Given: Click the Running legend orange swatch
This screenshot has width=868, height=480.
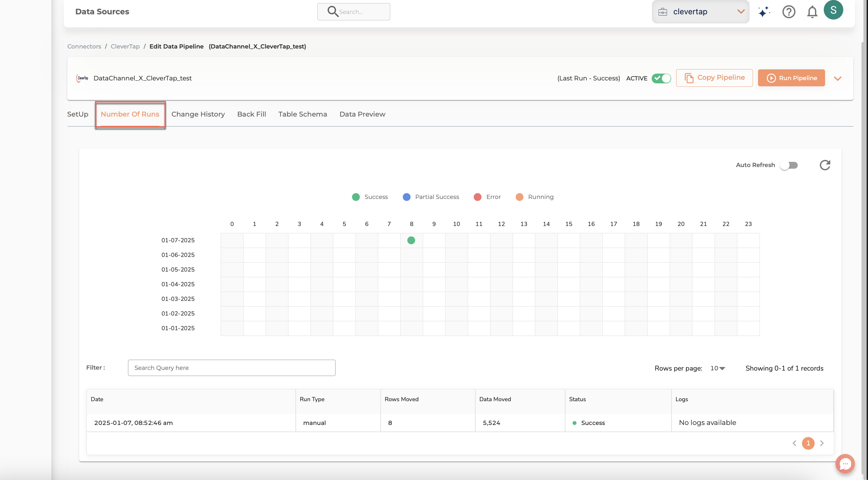Looking at the screenshot, I should pos(519,197).
